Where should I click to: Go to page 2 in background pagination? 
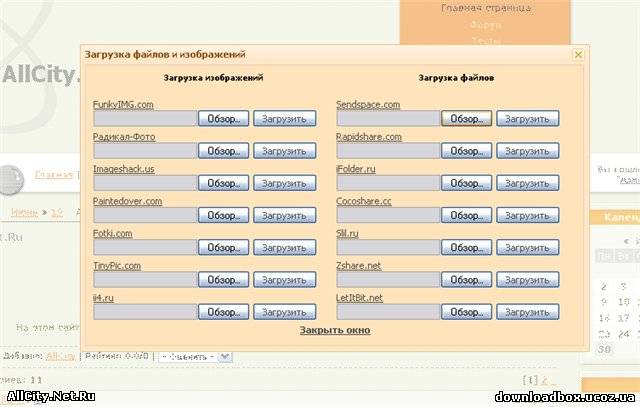point(544,380)
